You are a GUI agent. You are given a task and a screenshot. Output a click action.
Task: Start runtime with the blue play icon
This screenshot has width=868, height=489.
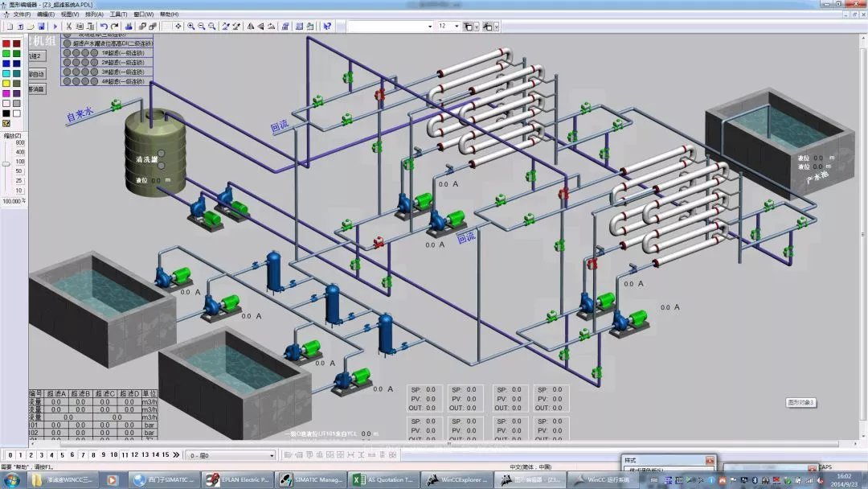55,27
